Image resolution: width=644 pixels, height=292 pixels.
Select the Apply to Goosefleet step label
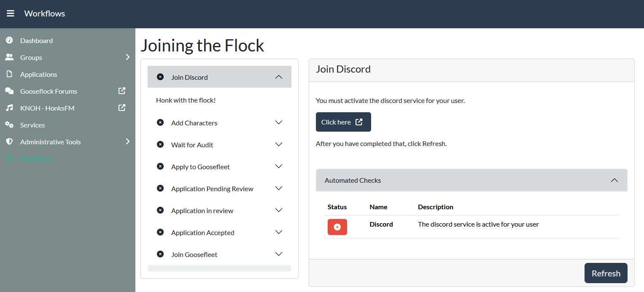coord(200,167)
